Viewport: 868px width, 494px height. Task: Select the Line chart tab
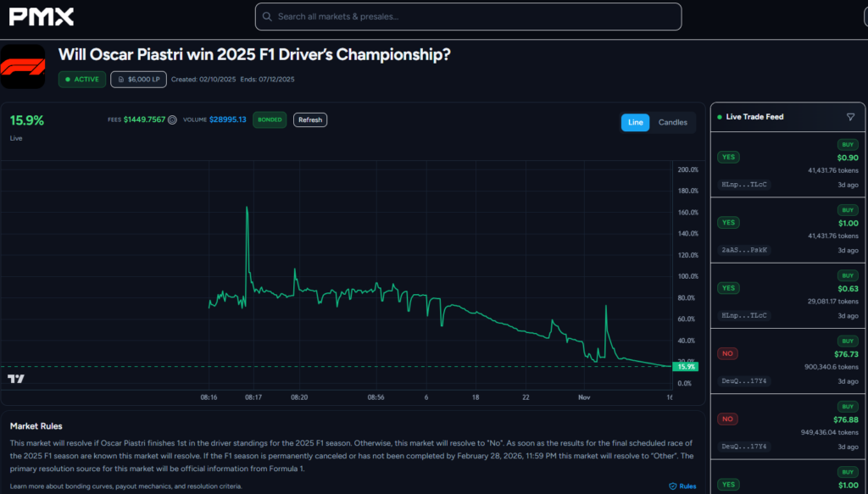(x=635, y=122)
